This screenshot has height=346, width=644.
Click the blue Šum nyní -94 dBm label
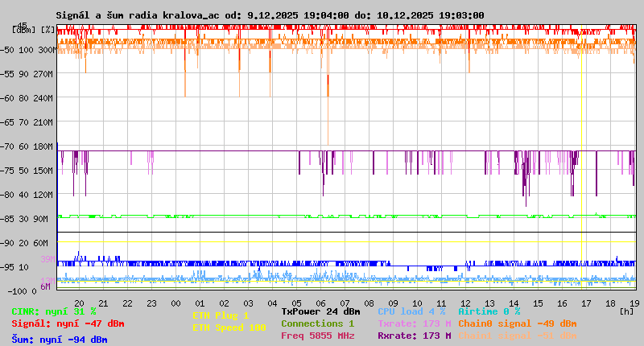[x=59, y=339]
